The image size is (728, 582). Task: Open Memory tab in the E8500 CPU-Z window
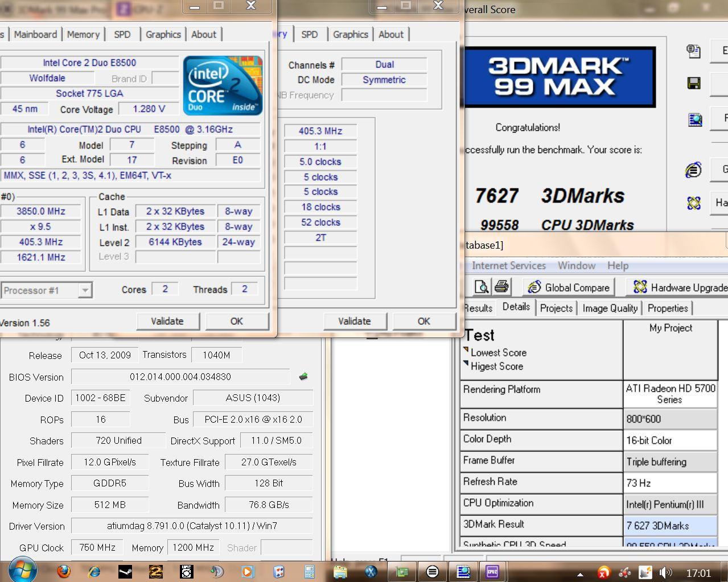click(83, 34)
